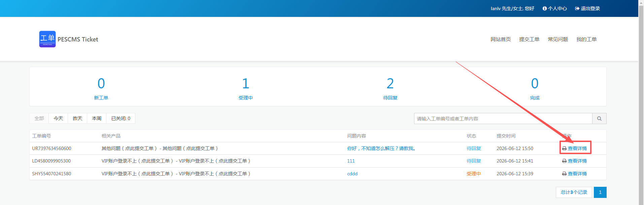The image size is (644, 205).
Task: Open 个人中心 in top bar
Action: point(555,8)
